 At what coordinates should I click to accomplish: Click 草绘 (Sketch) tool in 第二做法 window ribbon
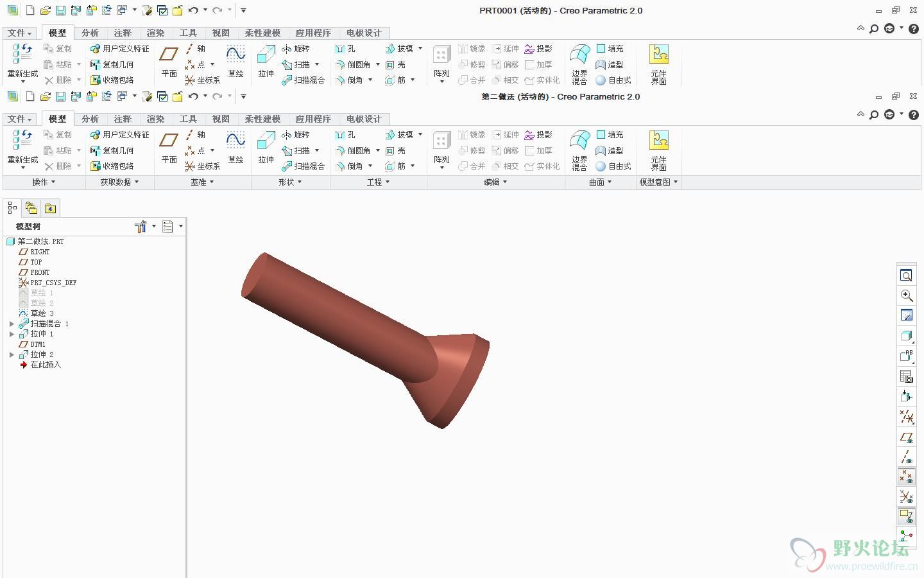pos(235,147)
